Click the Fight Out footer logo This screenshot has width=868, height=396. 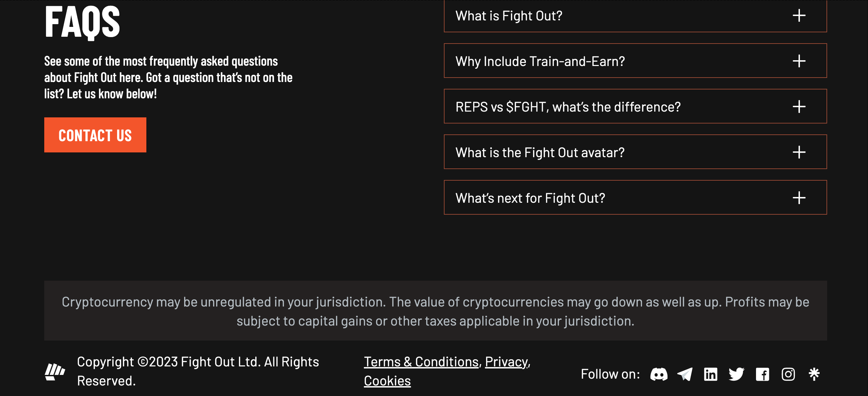click(55, 372)
